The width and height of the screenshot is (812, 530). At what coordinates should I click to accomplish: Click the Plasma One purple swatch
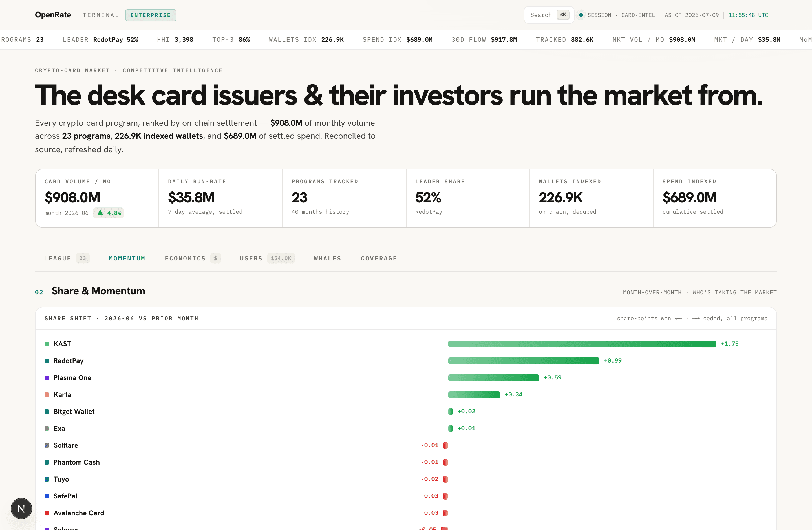click(x=47, y=377)
